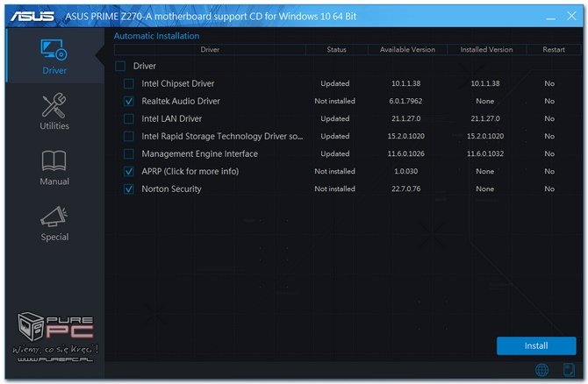Click installed version 11.6.0.1032
Image resolution: width=588 pixels, height=384 pixels.
[485, 153]
